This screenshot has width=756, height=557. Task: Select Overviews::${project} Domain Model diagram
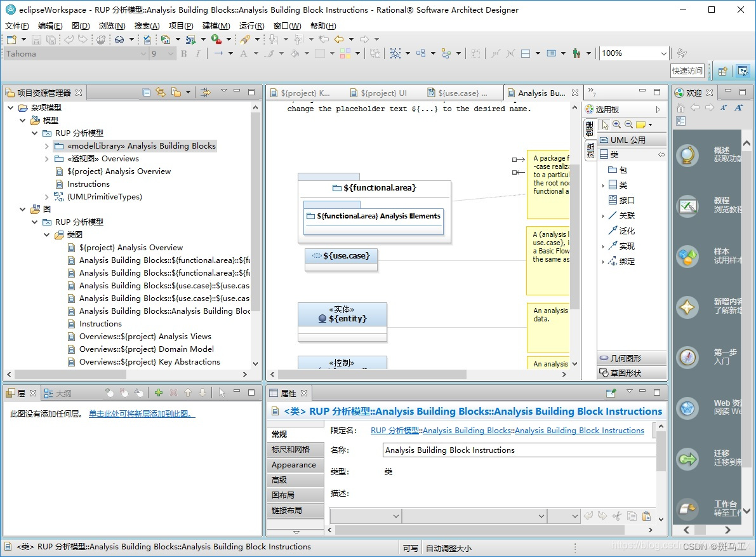tap(146, 349)
